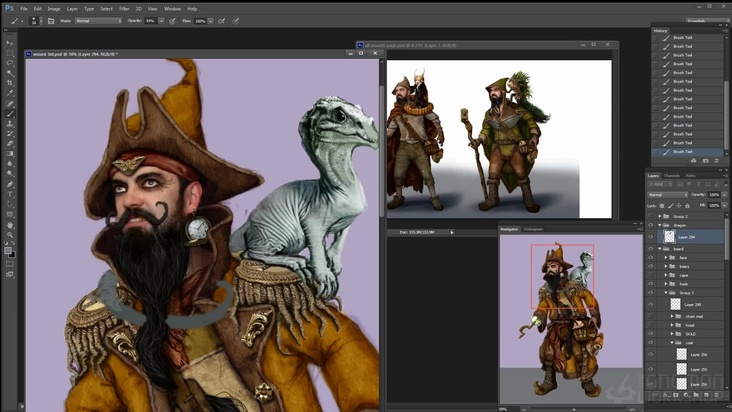The image size is (732, 412).
Task: Toggle Quick Mask mode
Action: (x=10, y=264)
